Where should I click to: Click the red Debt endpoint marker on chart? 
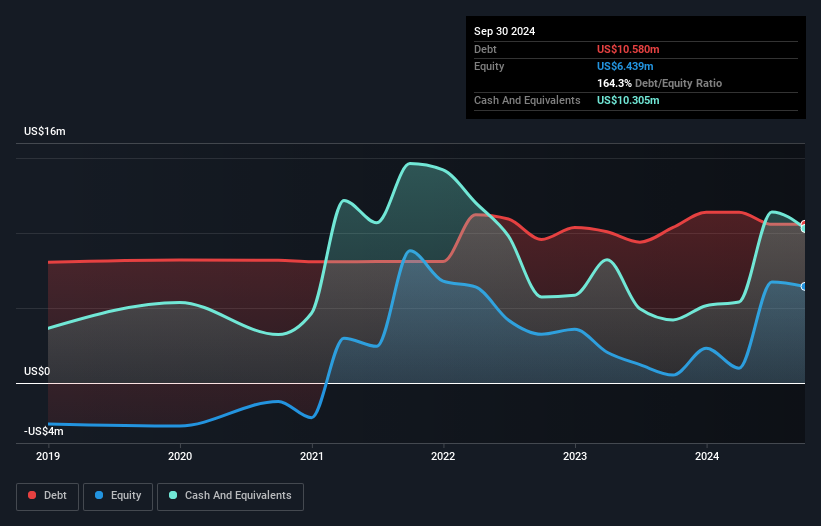[804, 224]
